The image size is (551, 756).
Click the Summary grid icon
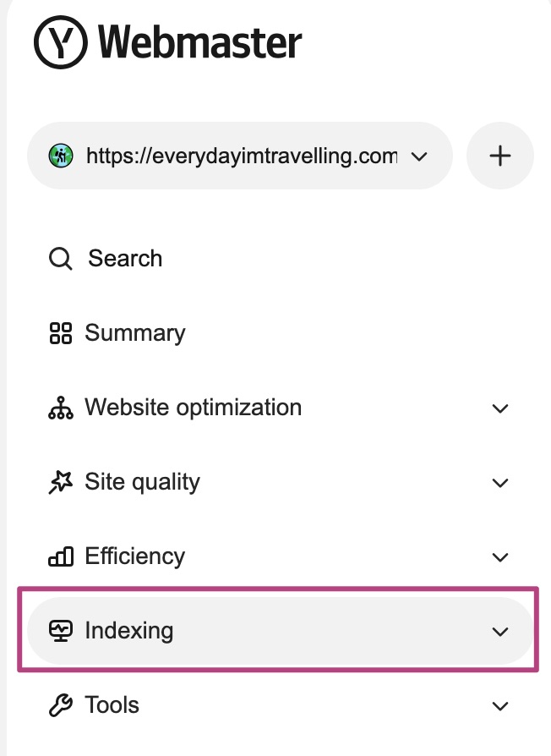[x=61, y=333]
